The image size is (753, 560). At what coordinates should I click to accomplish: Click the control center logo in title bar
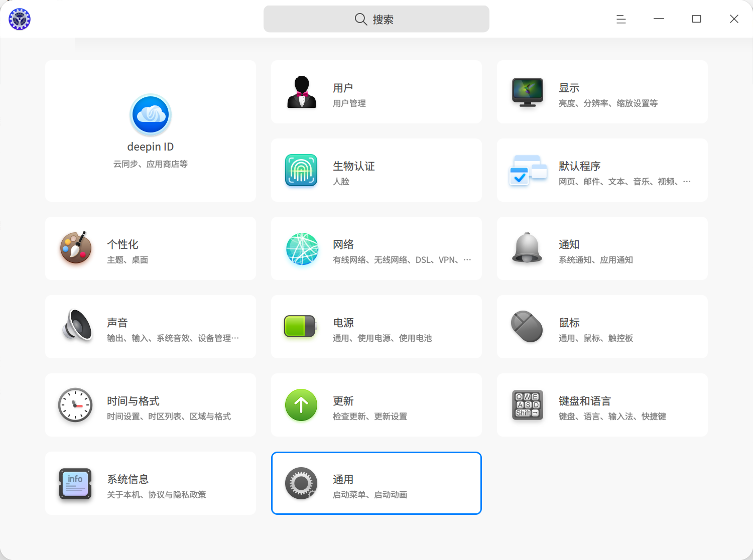coord(20,19)
